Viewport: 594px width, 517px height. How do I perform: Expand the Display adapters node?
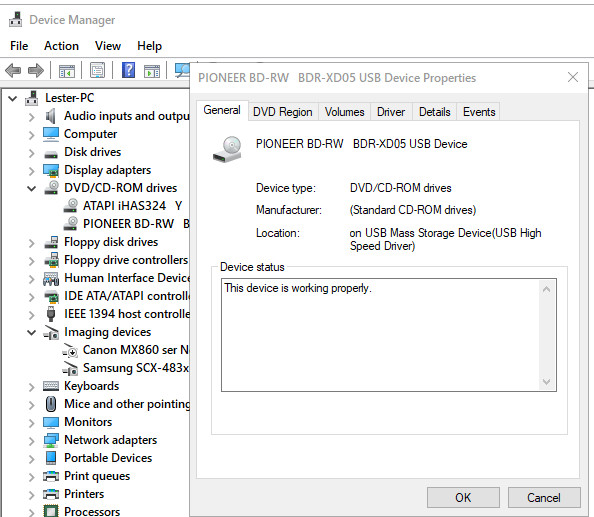(32, 170)
